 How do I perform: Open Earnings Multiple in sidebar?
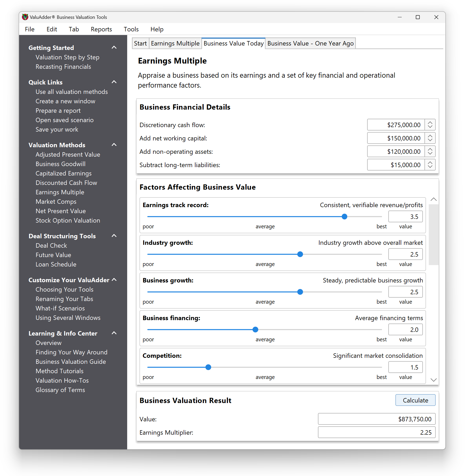coord(60,192)
